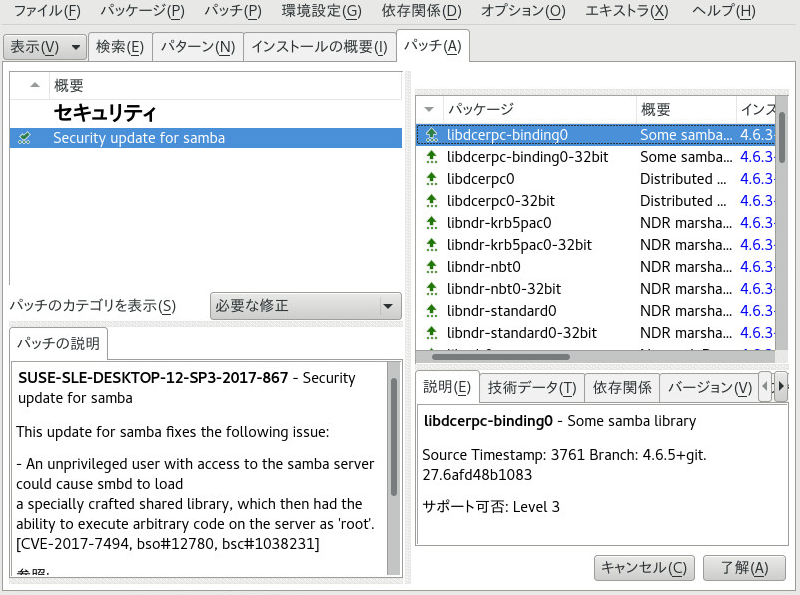Click the update status icon for libdcerpc-binding0
The height and width of the screenshot is (595, 800).
click(x=432, y=135)
